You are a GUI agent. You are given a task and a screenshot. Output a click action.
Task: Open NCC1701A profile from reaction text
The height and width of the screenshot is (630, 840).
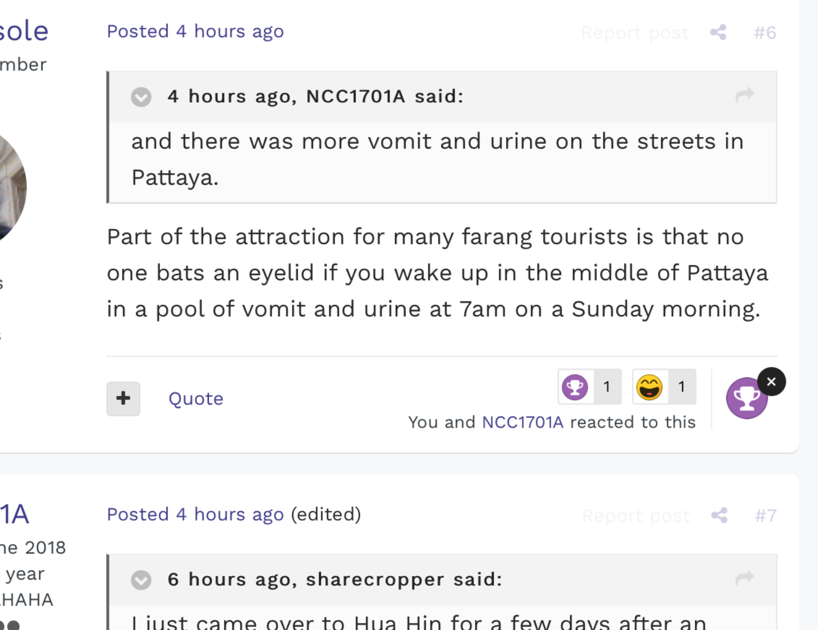pyautogui.click(x=522, y=422)
